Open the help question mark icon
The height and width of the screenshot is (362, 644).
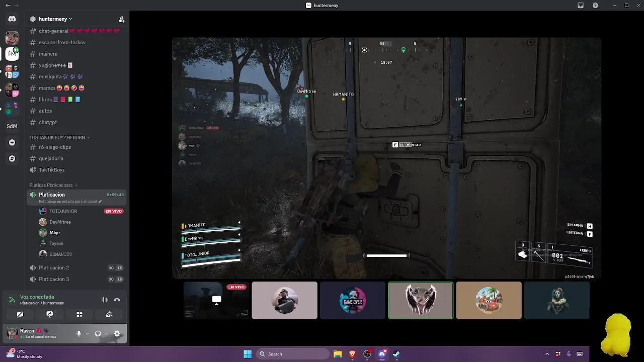[596, 5]
